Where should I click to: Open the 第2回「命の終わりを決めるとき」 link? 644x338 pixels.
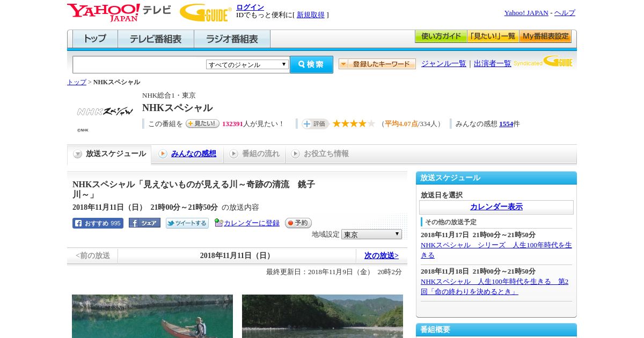tap(494, 286)
